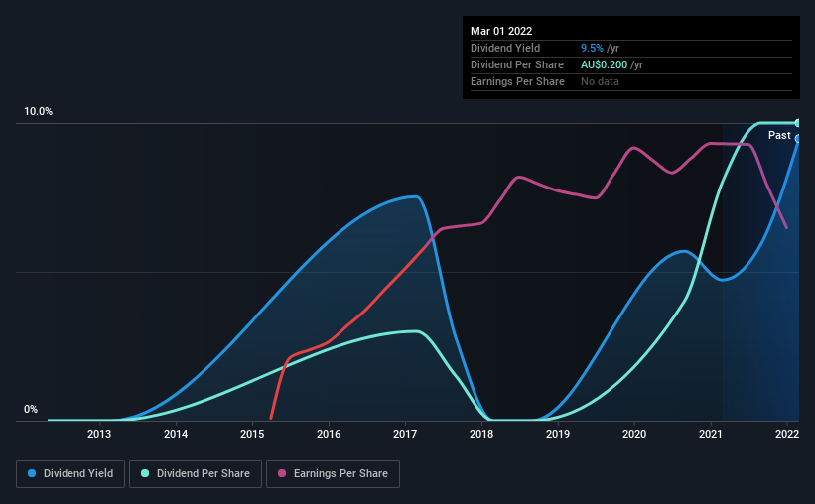Select the 2014 x-axis label
This screenshot has height=504, width=815.
point(176,434)
